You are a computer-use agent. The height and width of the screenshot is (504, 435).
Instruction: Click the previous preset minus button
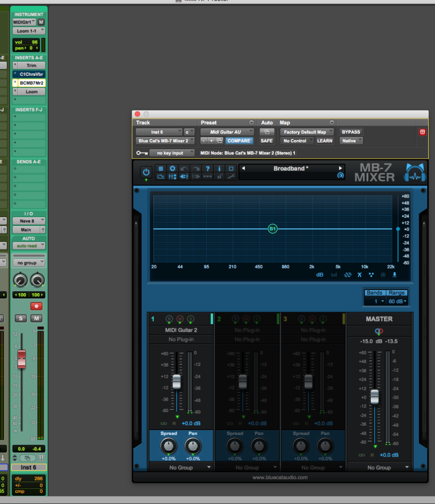coord(204,141)
